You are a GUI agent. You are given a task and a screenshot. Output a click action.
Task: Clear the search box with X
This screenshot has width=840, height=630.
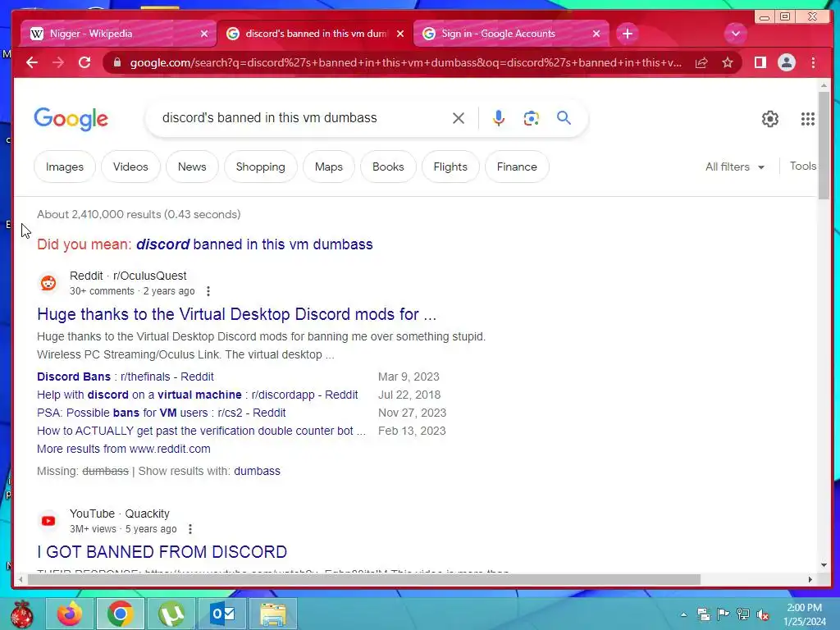[458, 118]
